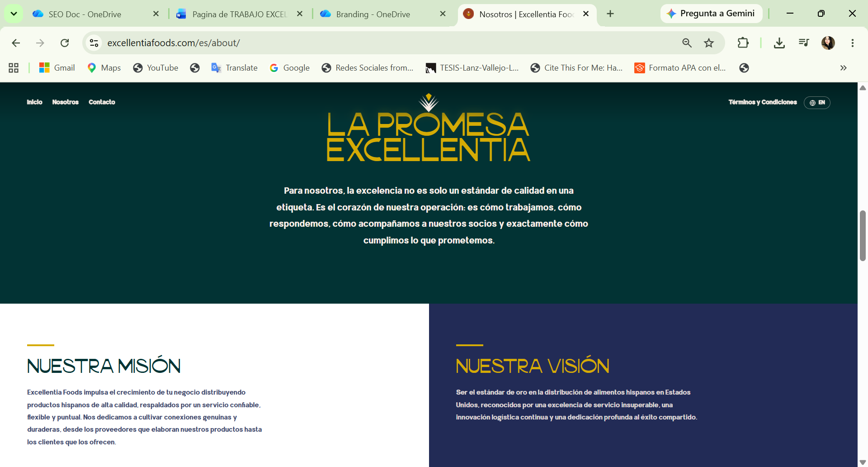Viewport: 868px width, 467px height.
Task: Go to Nosotros in site menu
Action: (x=66, y=102)
